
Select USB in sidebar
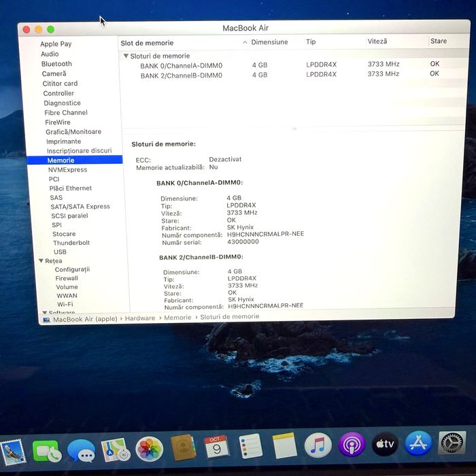60,252
